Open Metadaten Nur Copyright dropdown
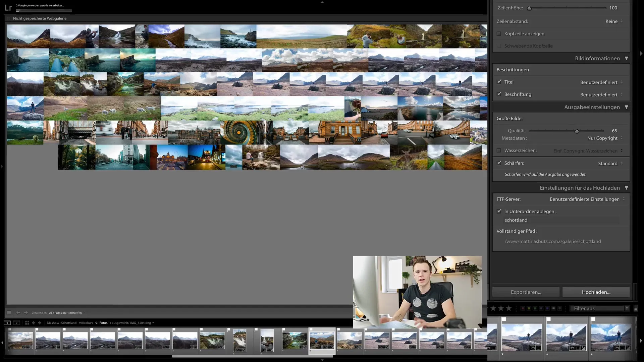Viewport: 644px width, 362px height. (605, 138)
